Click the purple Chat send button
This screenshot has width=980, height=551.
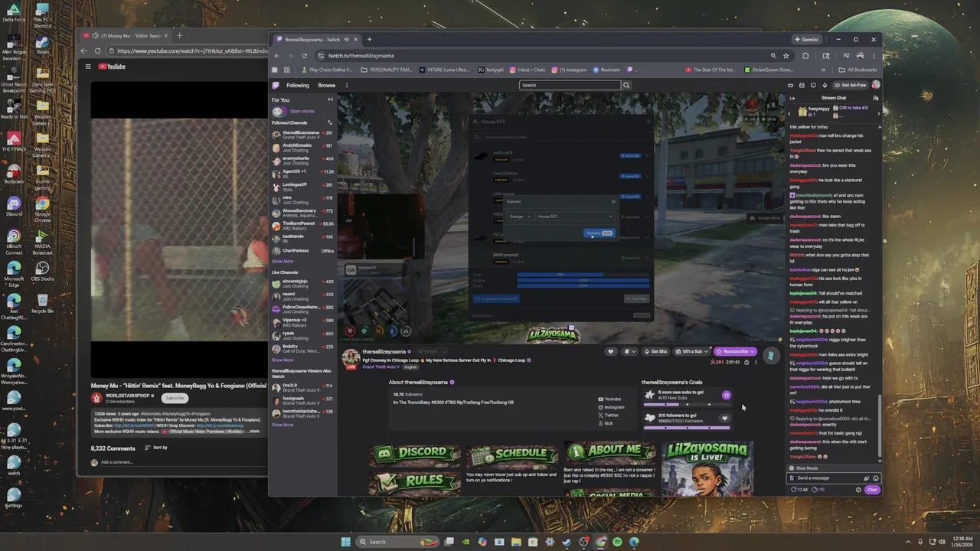point(872,490)
